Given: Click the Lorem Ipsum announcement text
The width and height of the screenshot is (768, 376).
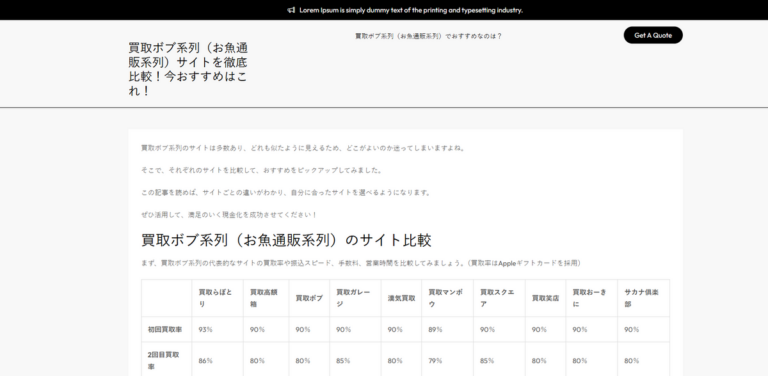Looking at the screenshot, I should (411, 10).
